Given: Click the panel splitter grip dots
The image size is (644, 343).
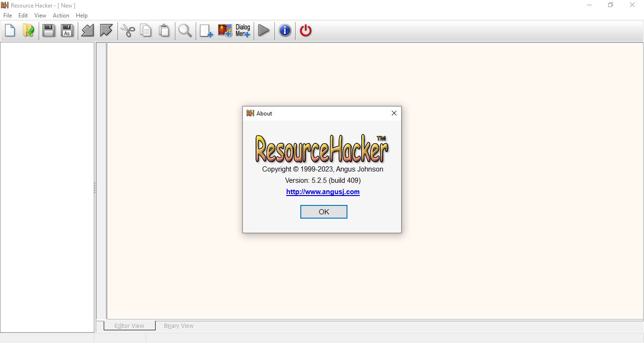Looking at the screenshot, I should [x=95, y=188].
